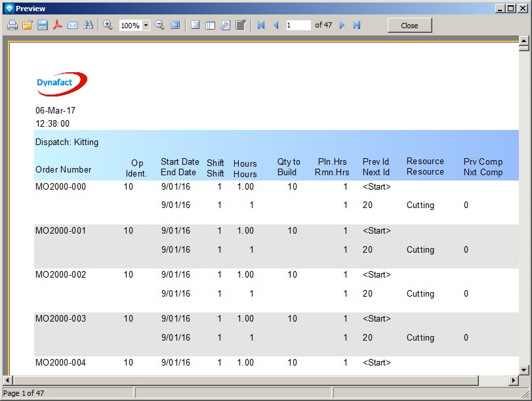The width and height of the screenshot is (532, 401).
Task: Zoom in with the magnifier plus icon
Action: click(x=108, y=25)
